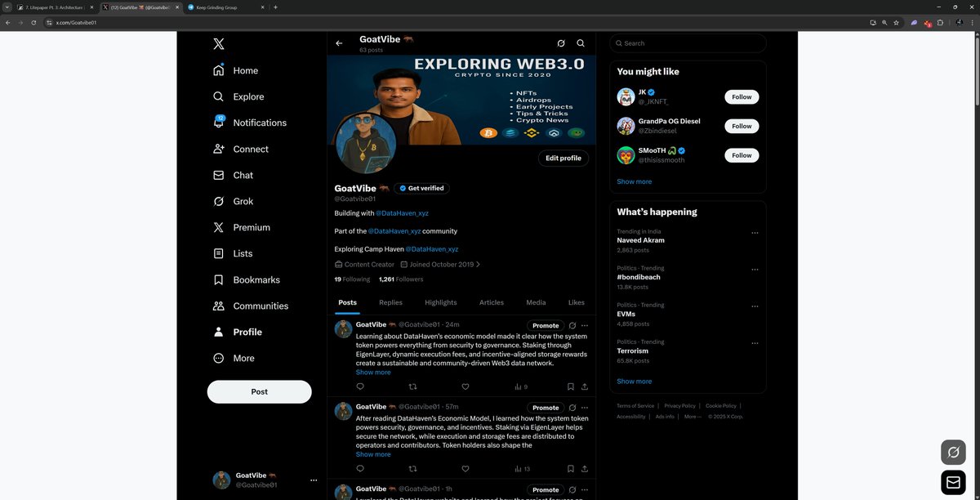Click the Grok icon in the profile header

pos(561,43)
